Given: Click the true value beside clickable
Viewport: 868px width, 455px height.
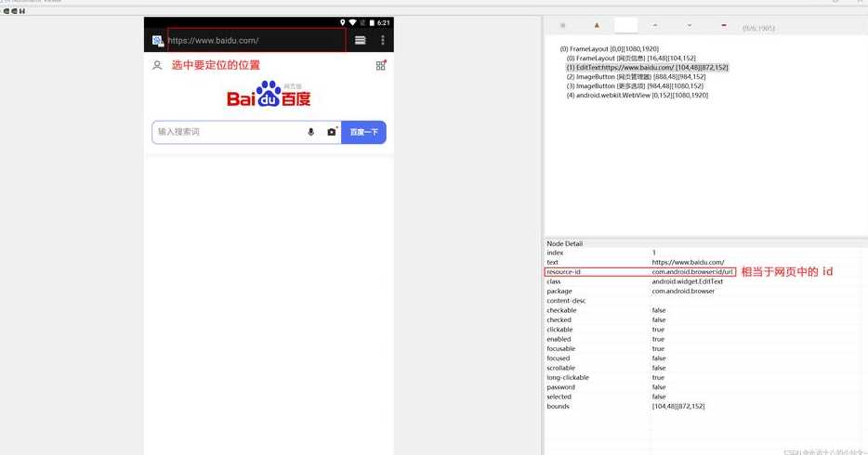Looking at the screenshot, I should (x=658, y=330).
